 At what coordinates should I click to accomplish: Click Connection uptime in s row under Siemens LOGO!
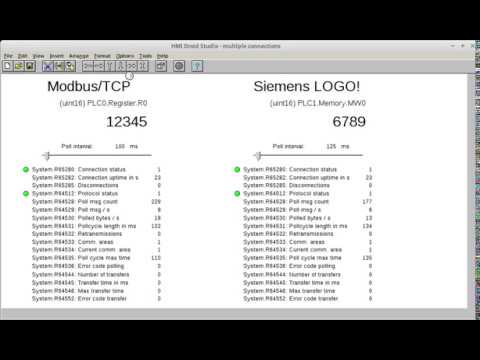308,177
